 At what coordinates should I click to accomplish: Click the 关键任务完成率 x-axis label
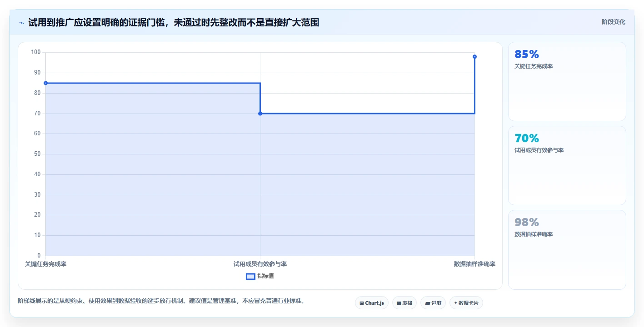(x=45, y=264)
